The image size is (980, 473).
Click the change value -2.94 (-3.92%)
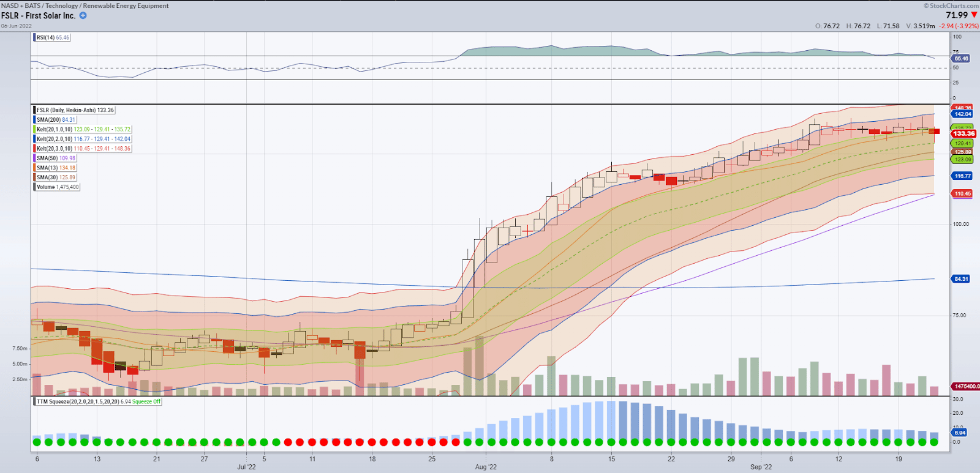tap(959, 26)
